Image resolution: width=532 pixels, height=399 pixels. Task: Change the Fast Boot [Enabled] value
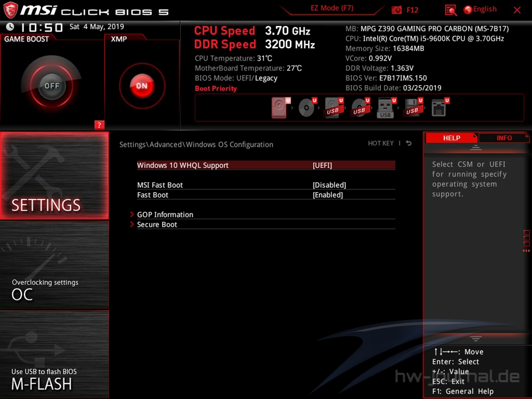click(328, 195)
